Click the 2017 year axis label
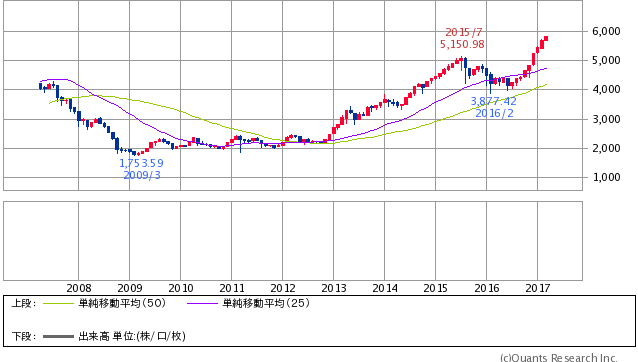This screenshot has height=362, width=638. pos(537,288)
